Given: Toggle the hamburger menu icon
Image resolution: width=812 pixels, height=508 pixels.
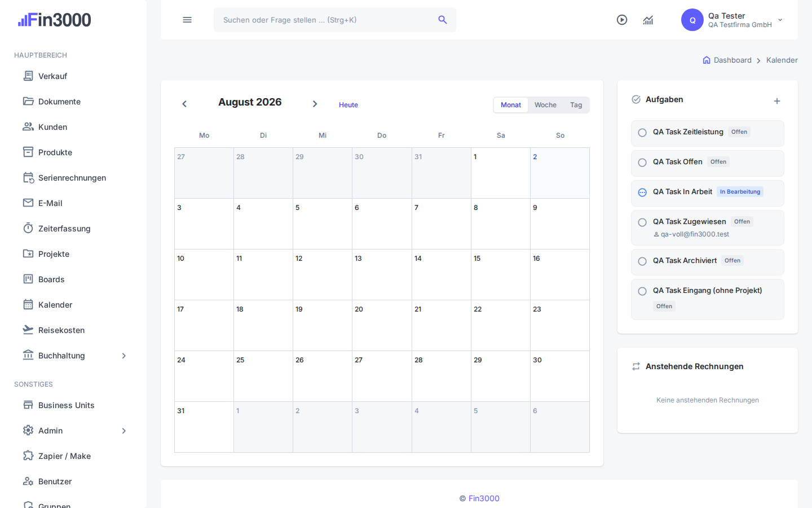Looking at the screenshot, I should click(x=187, y=20).
